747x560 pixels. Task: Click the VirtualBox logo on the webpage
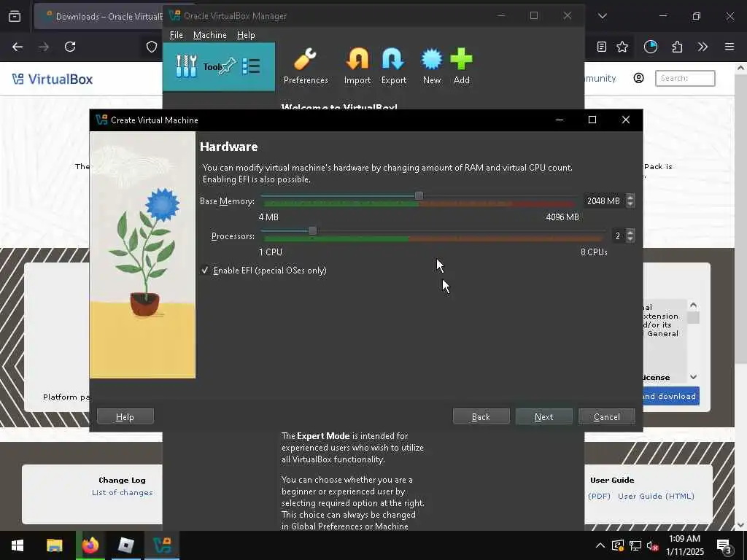click(53, 79)
